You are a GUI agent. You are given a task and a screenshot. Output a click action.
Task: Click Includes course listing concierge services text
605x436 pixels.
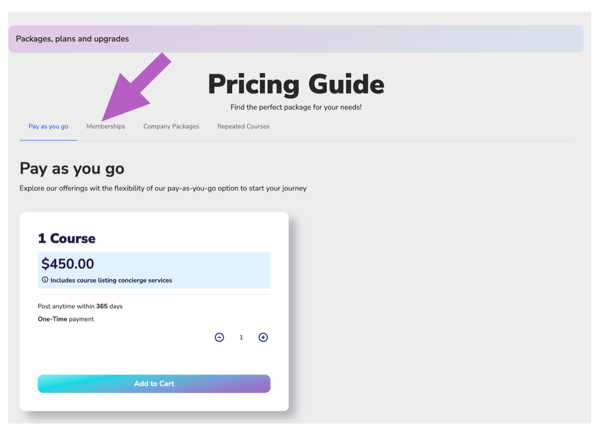coord(111,280)
